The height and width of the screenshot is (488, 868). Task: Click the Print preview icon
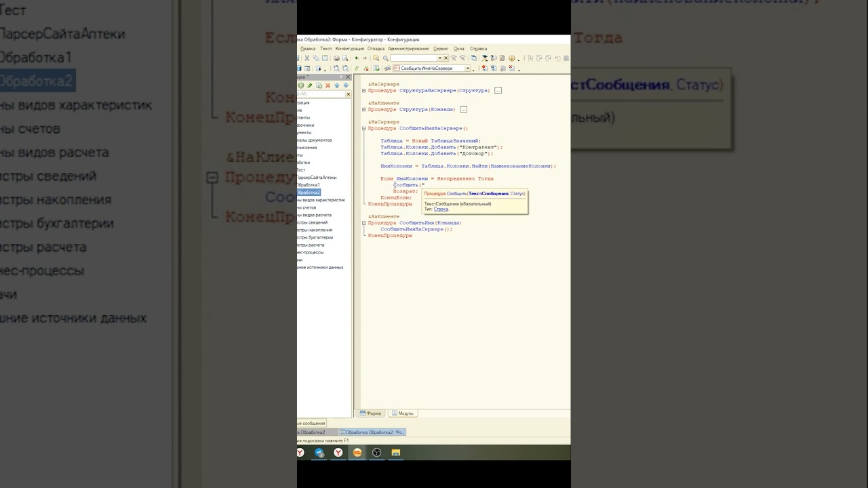tap(344, 58)
